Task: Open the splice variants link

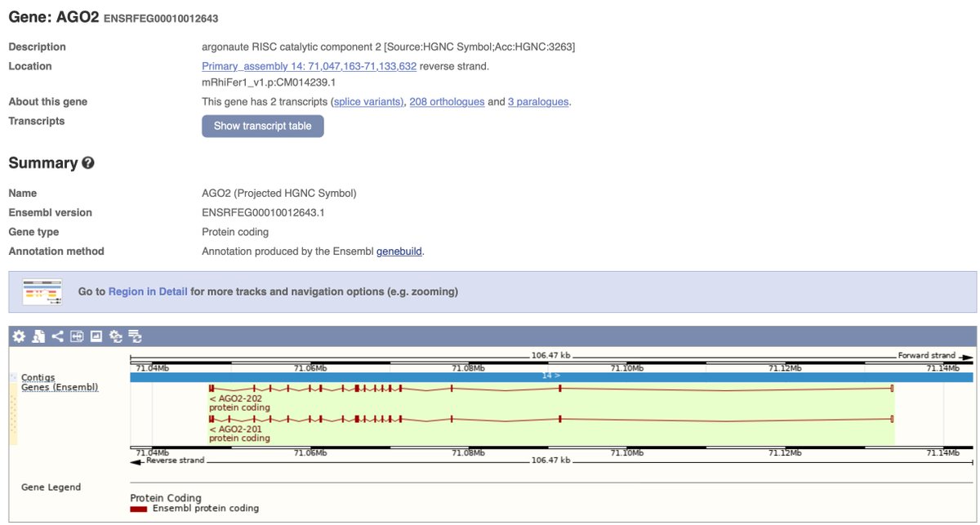Action: [x=367, y=102]
